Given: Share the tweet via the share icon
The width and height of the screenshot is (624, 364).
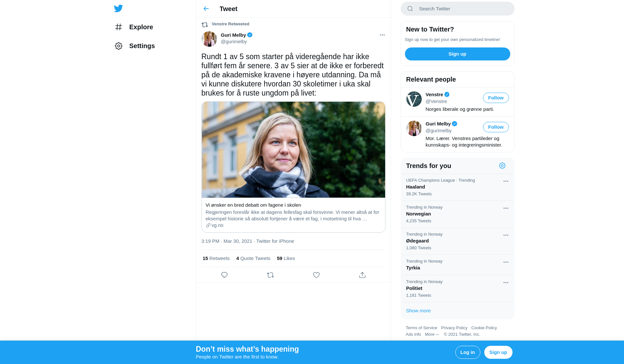Looking at the screenshot, I should pyautogui.click(x=362, y=275).
